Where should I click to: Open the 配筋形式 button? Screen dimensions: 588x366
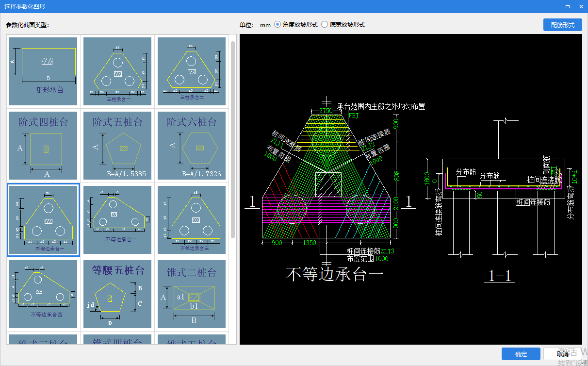coord(562,25)
